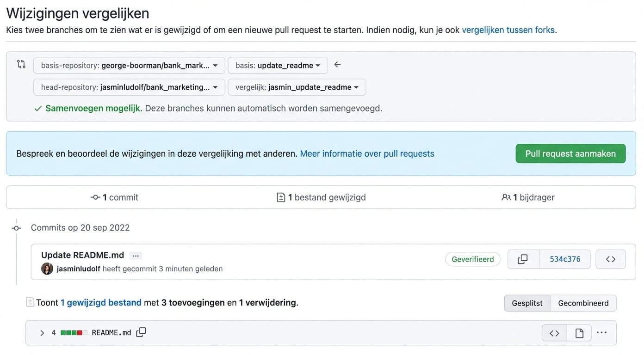The width and height of the screenshot is (644, 355).
Task: Open the 1 bestand gewijzigd tab
Action: 321,197
